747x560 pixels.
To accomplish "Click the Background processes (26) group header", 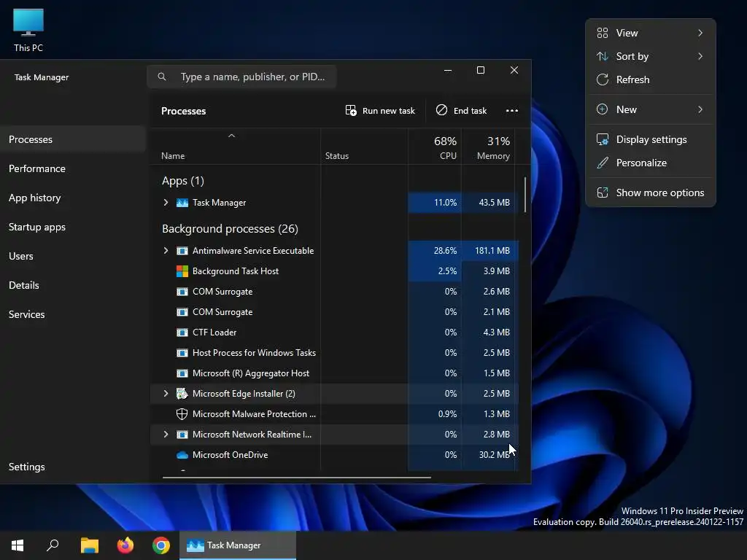I will click(x=230, y=229).
